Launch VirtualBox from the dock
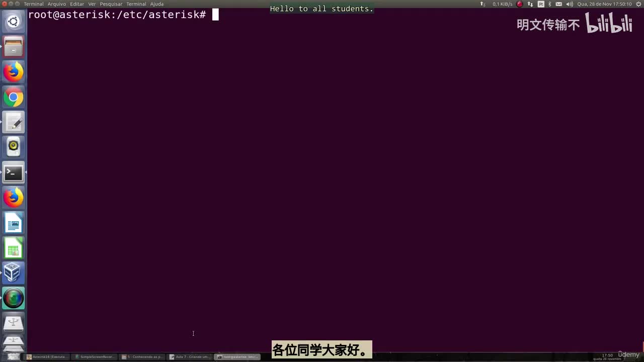This screenshot has height=362, width=644. coord(14,273)
